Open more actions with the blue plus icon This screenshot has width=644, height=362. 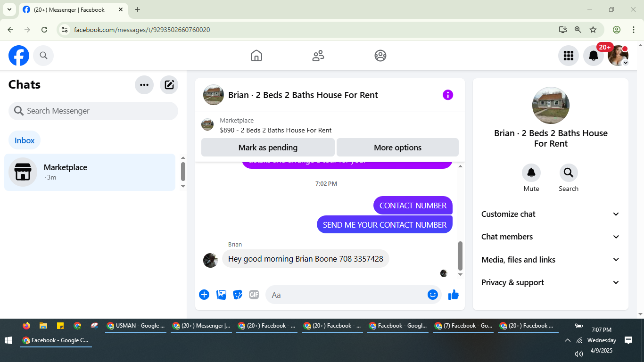(x=204, y=295)
